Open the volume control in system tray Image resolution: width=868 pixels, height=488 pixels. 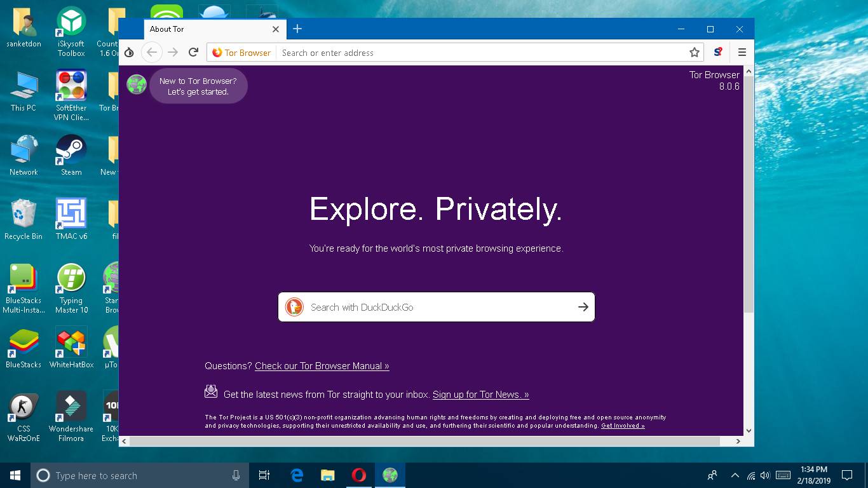pyautogui.click(x=765, y=475)
